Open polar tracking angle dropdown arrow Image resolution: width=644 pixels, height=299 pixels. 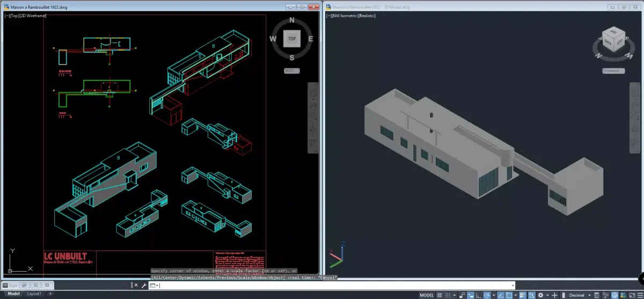tap(494, 295)
